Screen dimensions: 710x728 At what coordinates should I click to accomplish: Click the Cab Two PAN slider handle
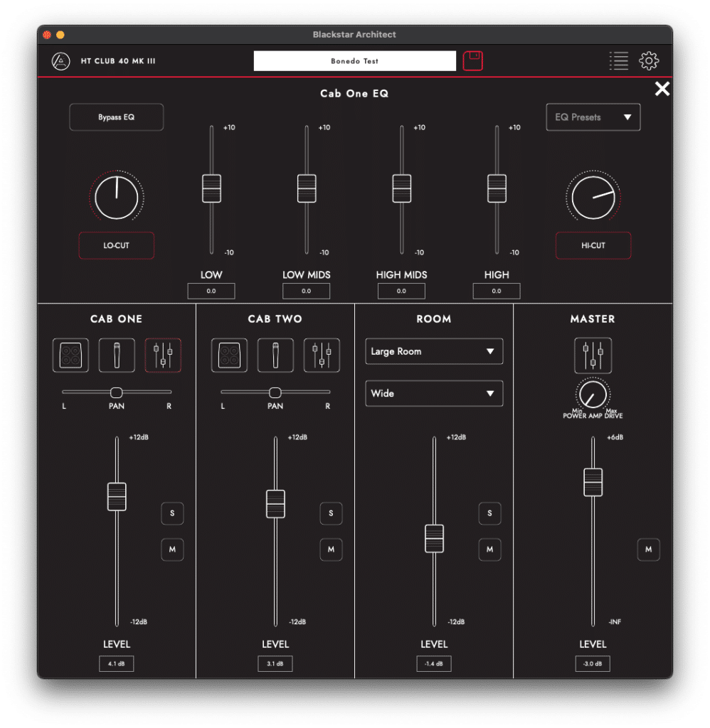[275, 392]
